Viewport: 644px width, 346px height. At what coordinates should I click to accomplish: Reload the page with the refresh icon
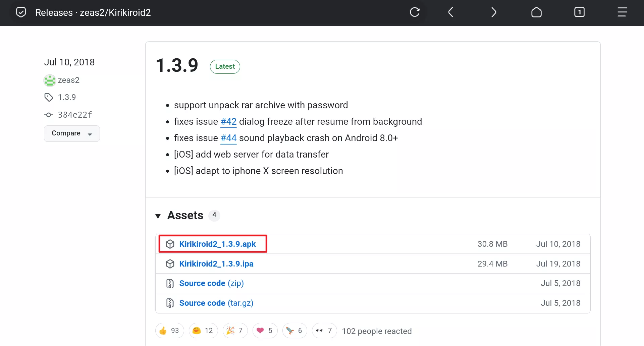415,12
